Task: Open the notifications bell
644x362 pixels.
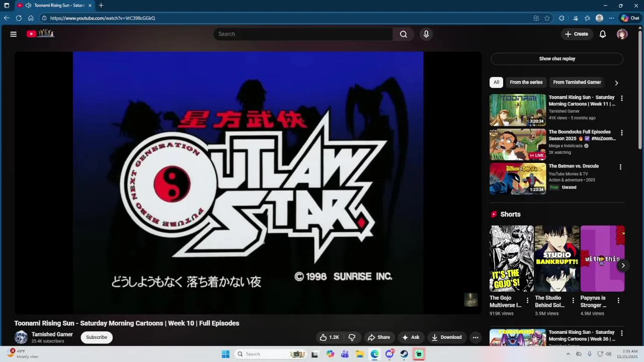Action: point(603,34)
